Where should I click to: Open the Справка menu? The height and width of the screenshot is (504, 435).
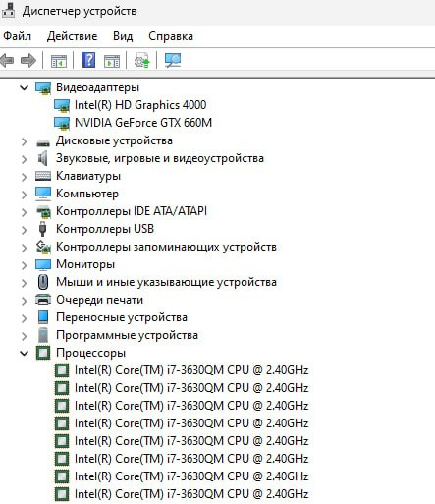[171, 36]
